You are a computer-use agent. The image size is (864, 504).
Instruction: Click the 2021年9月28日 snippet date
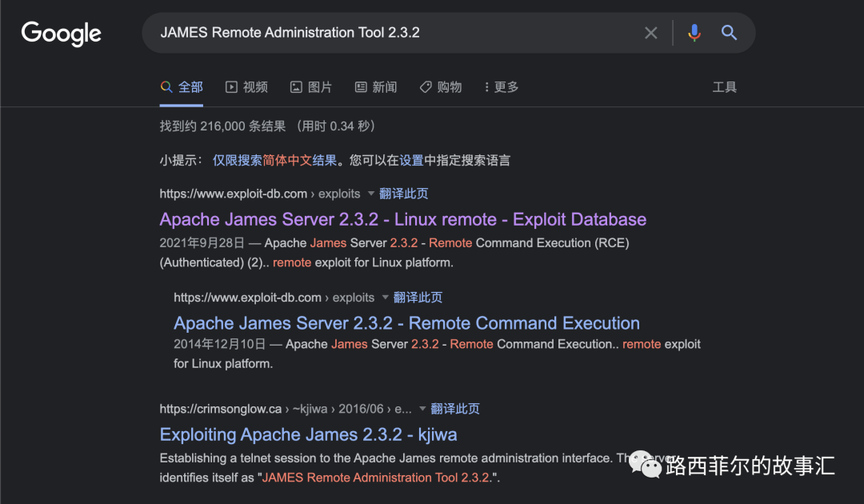pos(202,243)
